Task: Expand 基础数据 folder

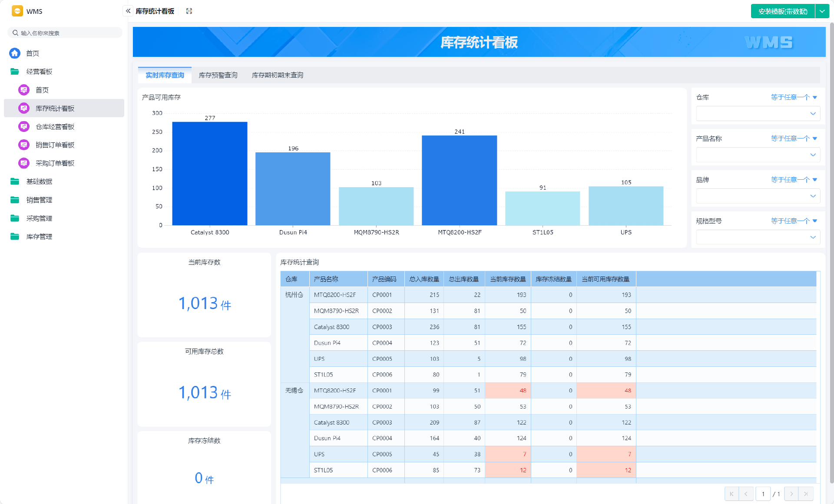Action: pos(15,181)
